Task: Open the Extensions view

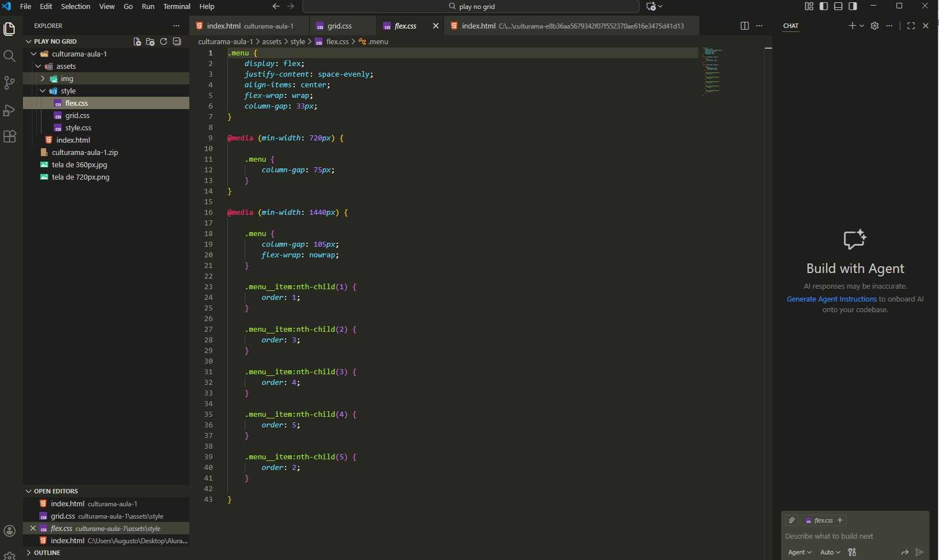Action: tap(9, 136)
